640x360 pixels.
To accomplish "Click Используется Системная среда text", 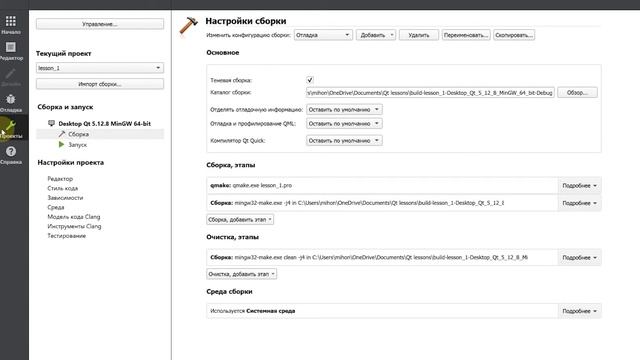I will (x=253, y=311).
